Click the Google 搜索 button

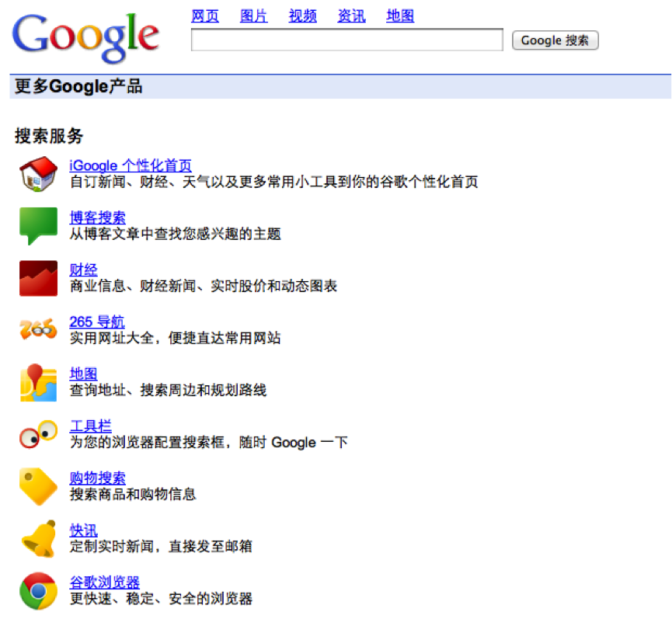click(555, 40)
